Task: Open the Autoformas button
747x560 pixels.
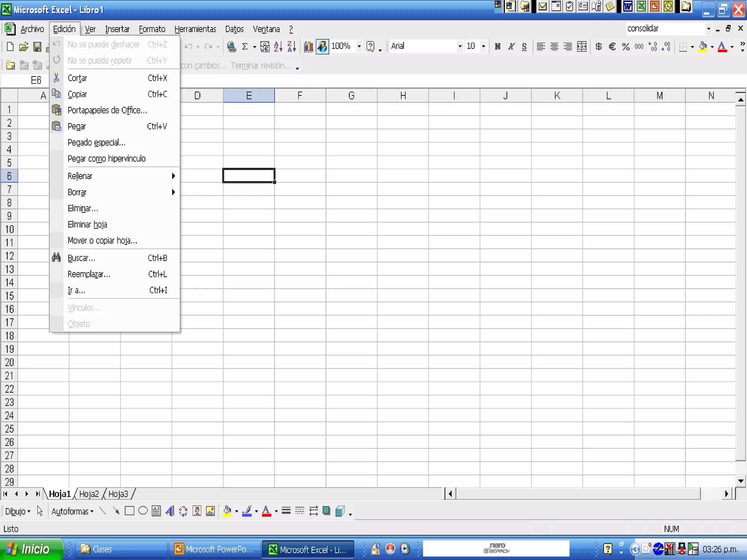Action: 72,511
